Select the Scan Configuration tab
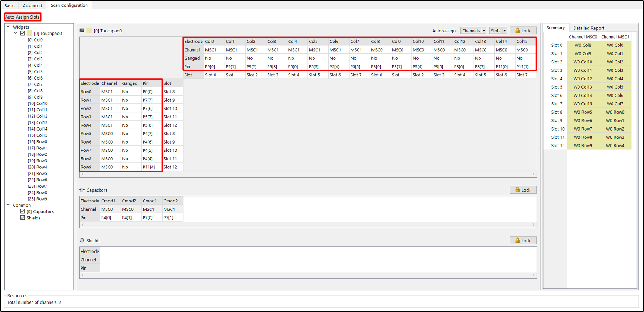Image resolution: width=644 pixels, height=312 pixels. [x=69, y=5]
